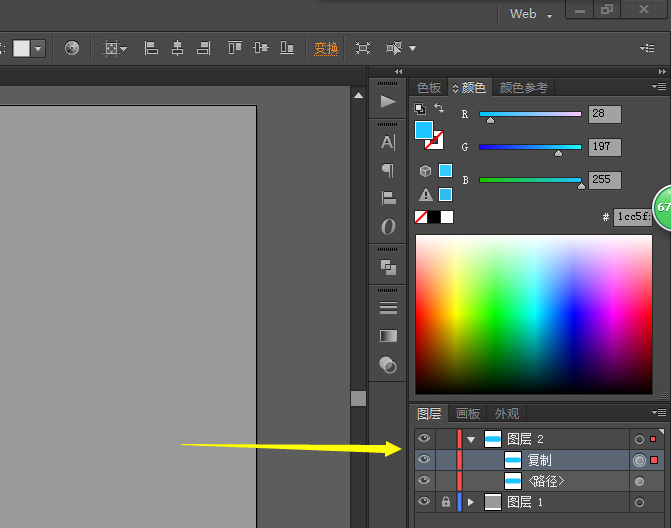Click the swap fill and stroke arrows
Screen dimensions: 671x528
pos(439,108)
